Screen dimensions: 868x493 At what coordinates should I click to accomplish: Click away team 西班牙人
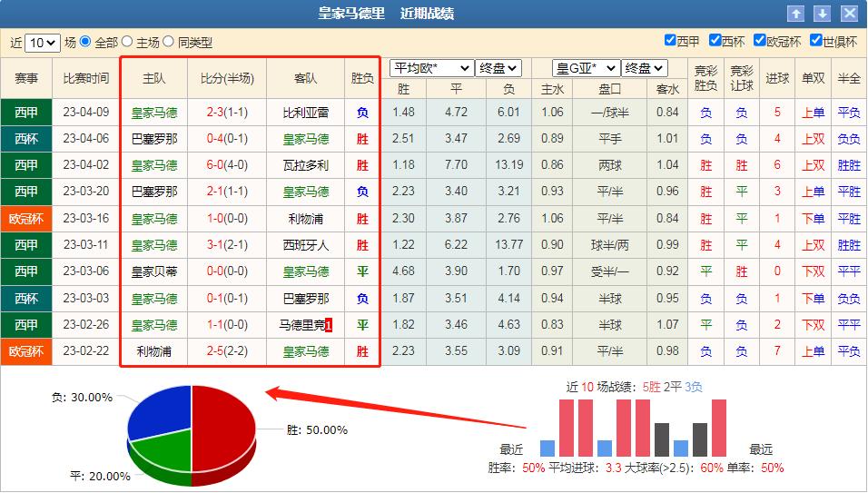click(x=306, y=245)
